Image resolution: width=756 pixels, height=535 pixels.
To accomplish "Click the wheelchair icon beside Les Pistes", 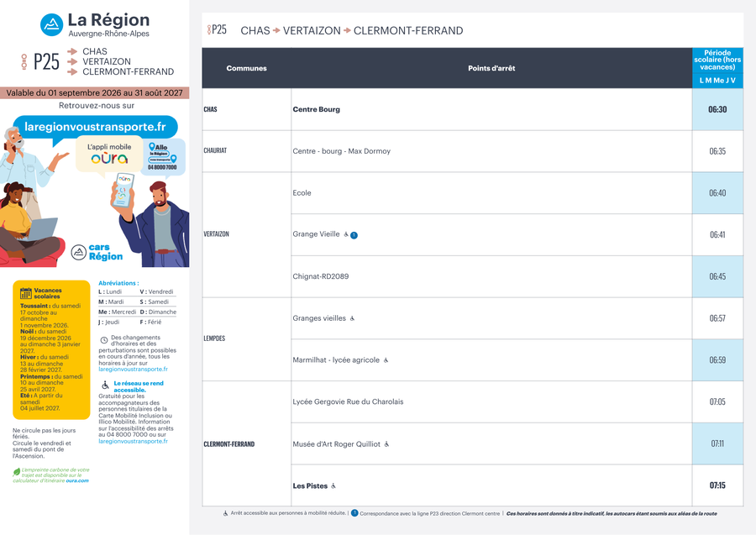I will click(333, 485).
